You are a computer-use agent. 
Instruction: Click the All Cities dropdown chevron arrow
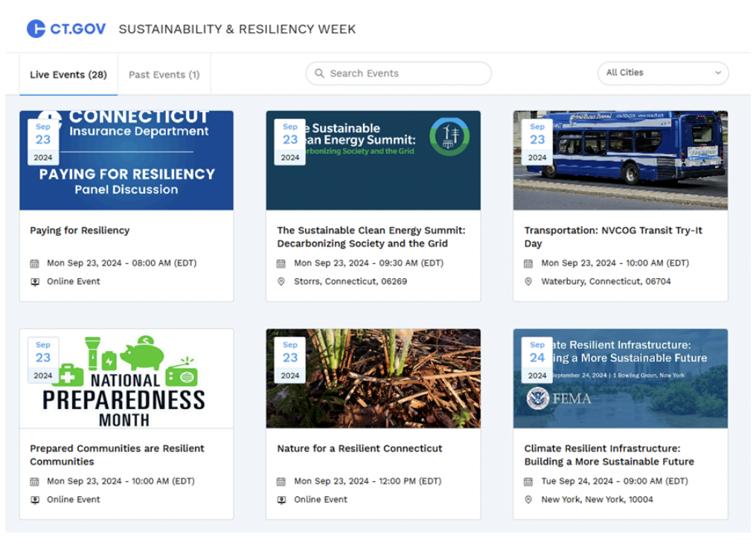718,73
